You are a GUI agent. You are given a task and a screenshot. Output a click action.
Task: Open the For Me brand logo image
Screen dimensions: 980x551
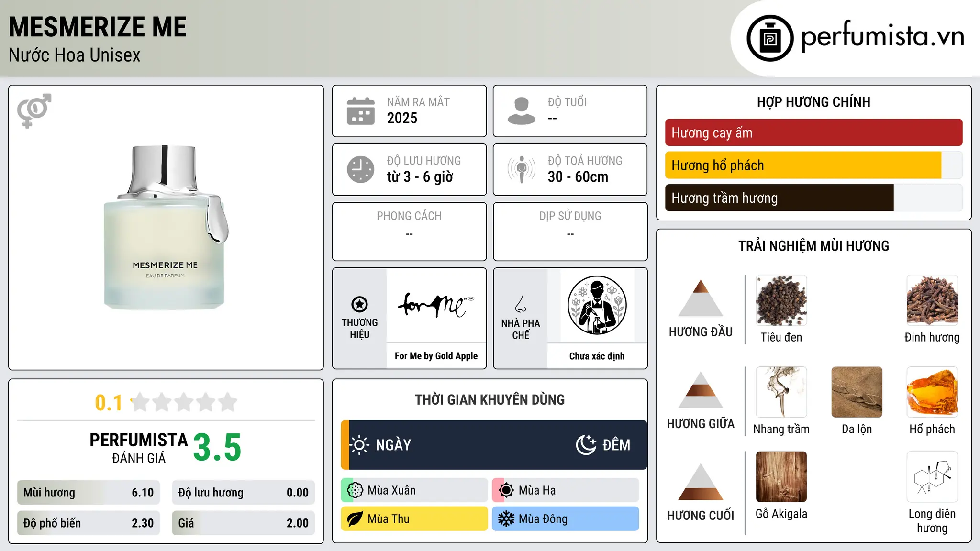pyautogui.click(x=436, y=305)
